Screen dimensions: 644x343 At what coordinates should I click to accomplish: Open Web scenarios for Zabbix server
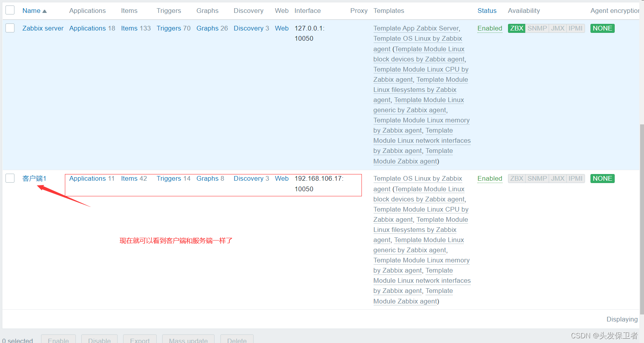(x=282, y=28)
